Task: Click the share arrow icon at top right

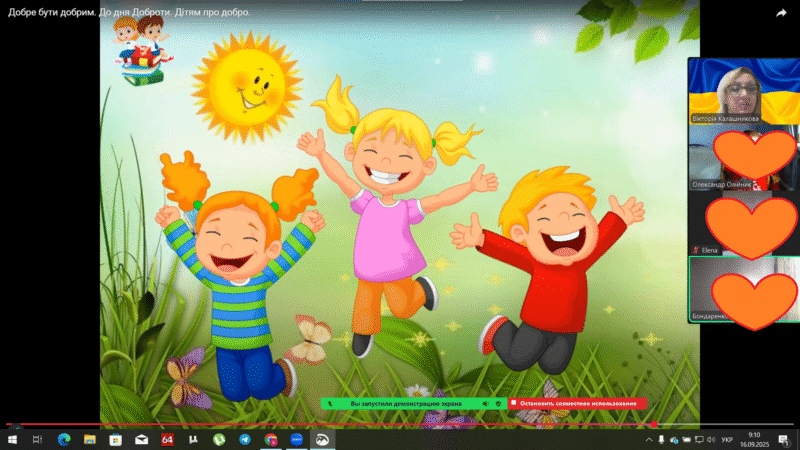Action: [781, 13]
